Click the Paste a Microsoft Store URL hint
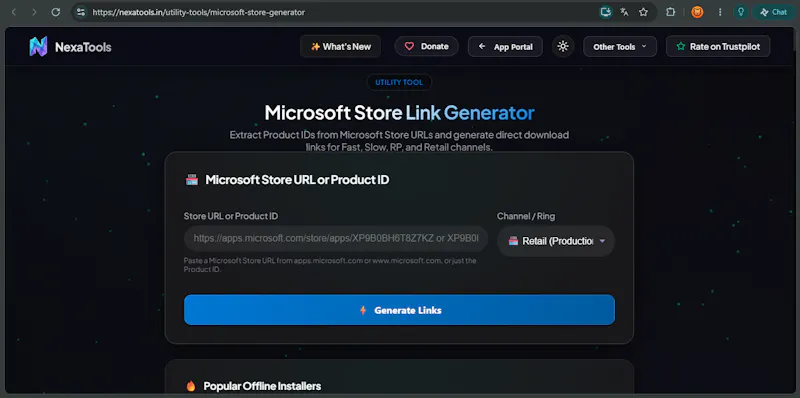Image resolution: width=800 pixels, height=398 pixels. (x=330, y=265)
